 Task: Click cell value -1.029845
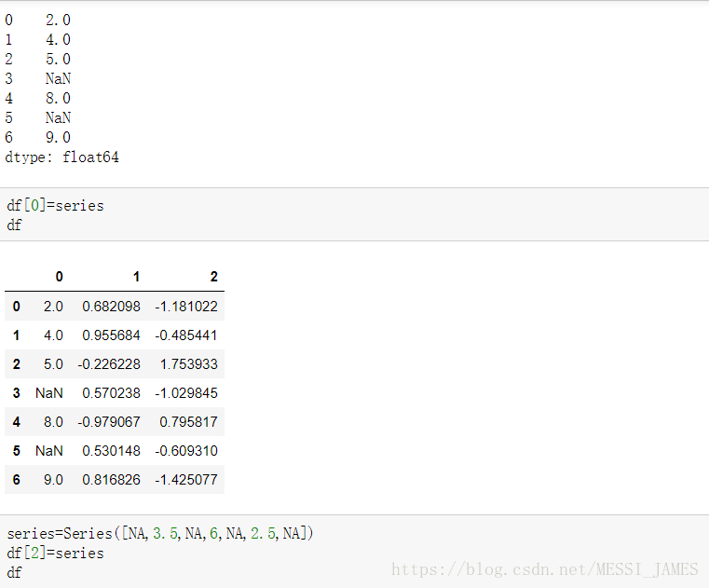[186, 393]
